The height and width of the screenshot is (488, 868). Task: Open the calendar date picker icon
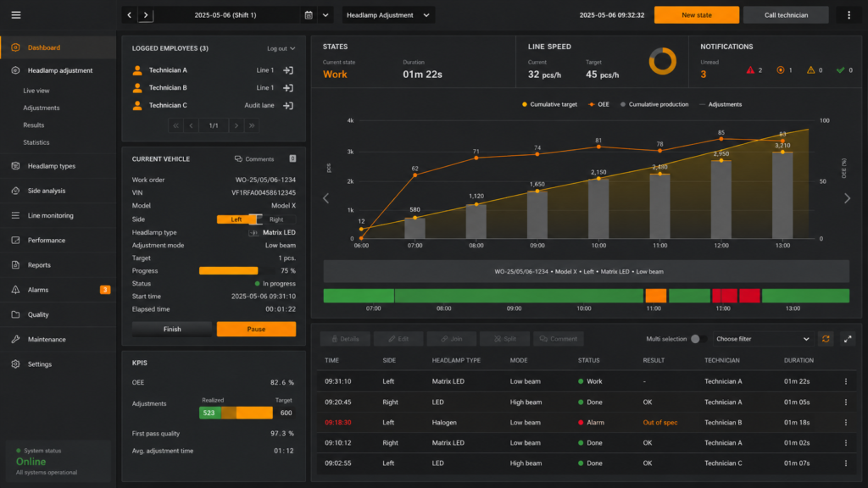pyautogui.click(x=309, y=15)
